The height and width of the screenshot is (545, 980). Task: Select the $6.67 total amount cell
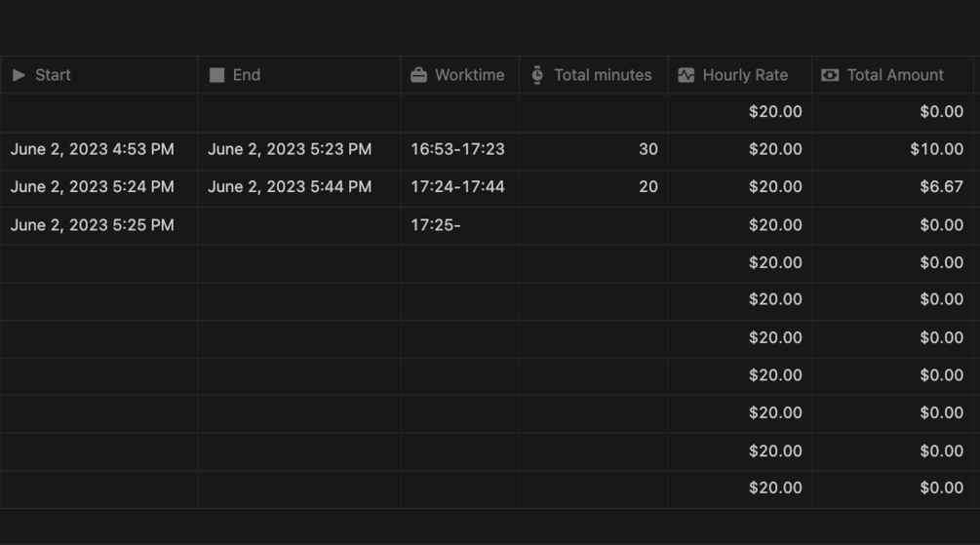(x=892, y=187)
